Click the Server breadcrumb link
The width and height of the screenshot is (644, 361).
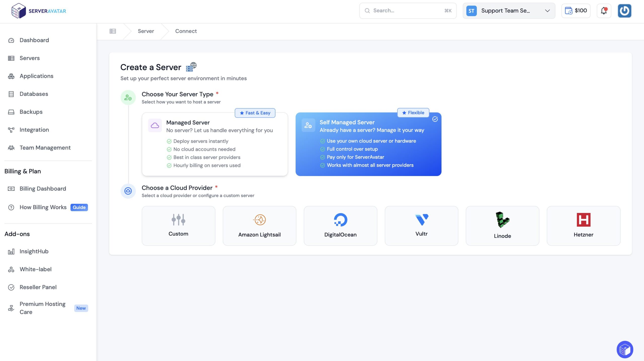click(x=146, y=31)
